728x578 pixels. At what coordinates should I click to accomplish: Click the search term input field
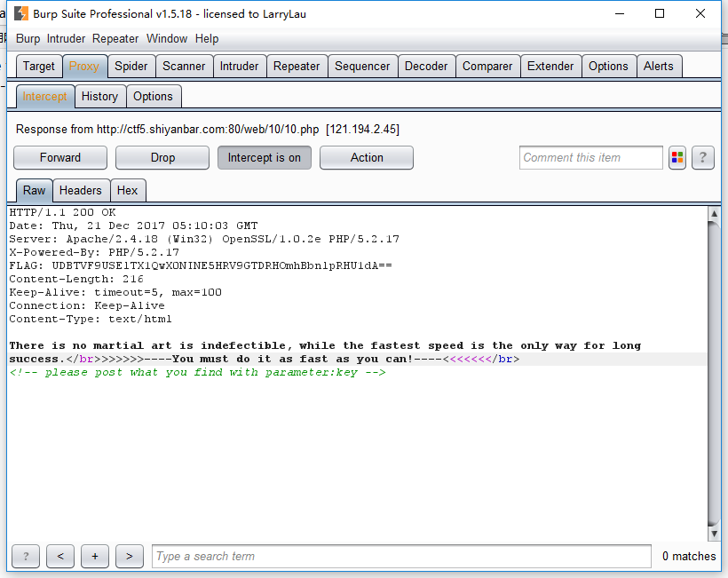(401, 556)
